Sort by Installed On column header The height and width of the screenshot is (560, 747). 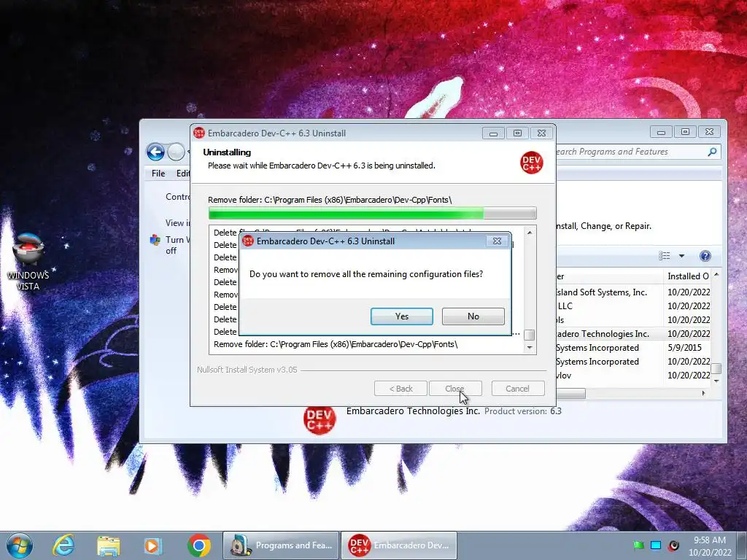click(x=688, y=276)
